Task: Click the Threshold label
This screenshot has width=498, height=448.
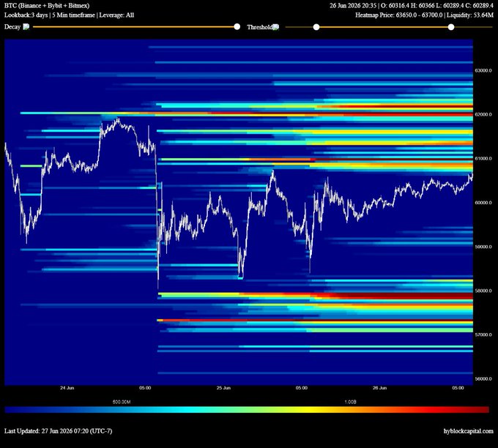Action: (x=260, y=27)
